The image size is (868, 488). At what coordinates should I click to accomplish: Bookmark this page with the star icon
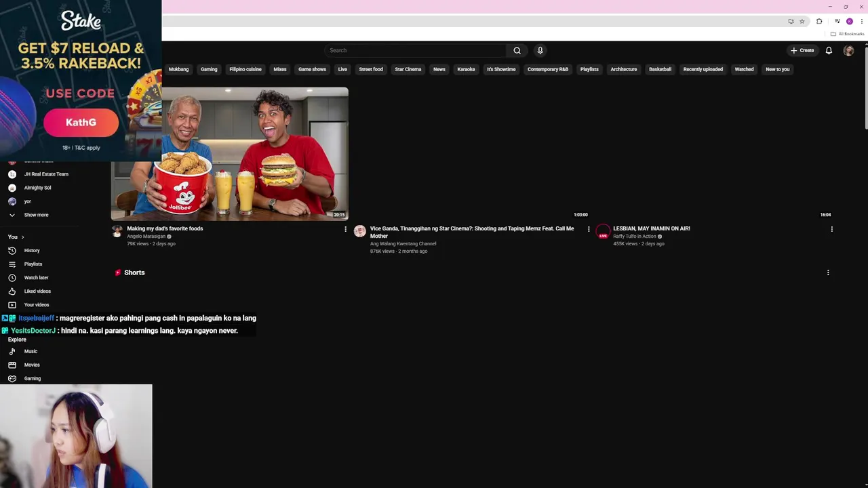pyautogui.click(x=802, y=21)
